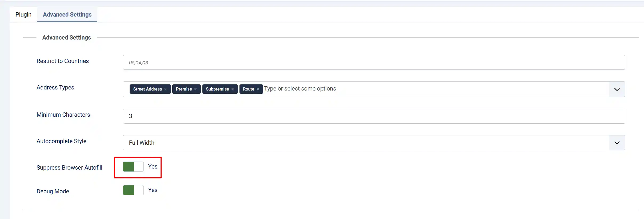The height and width of the screenshot is (219, 644).
Task: Remove the Premise tag
Action: [x=195, y=89]
